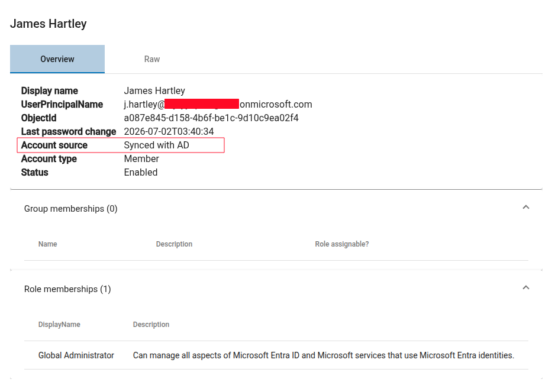Click the UserPrincipalName j.hartley value
Image resolution: width=555 pixels, height=392 pixels.
218,105
